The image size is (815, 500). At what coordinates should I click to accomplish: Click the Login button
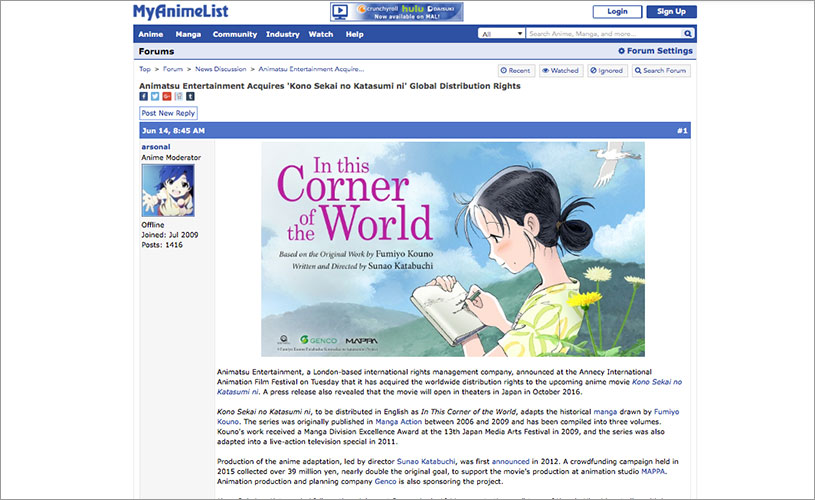pos(617,11)
